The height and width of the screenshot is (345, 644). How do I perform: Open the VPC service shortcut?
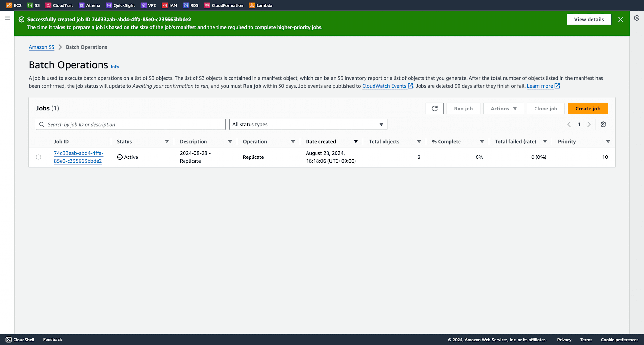point(148,5)
